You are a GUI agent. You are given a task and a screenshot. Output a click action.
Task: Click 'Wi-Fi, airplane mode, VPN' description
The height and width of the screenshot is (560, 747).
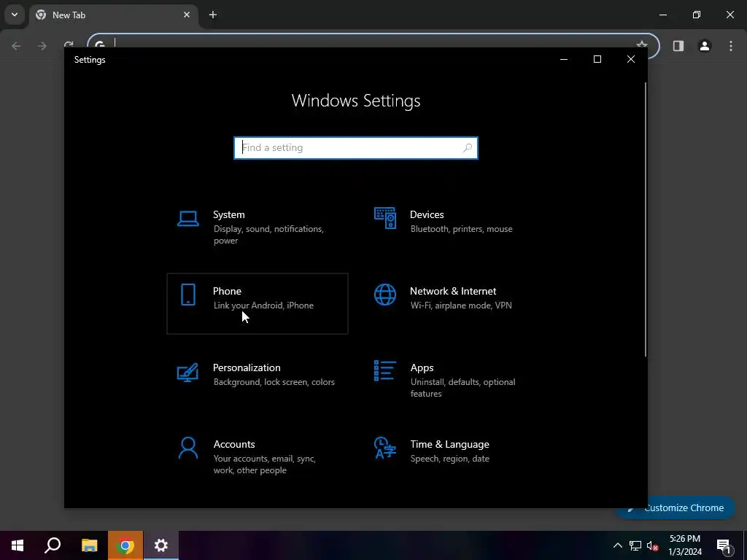pos(461,306)
